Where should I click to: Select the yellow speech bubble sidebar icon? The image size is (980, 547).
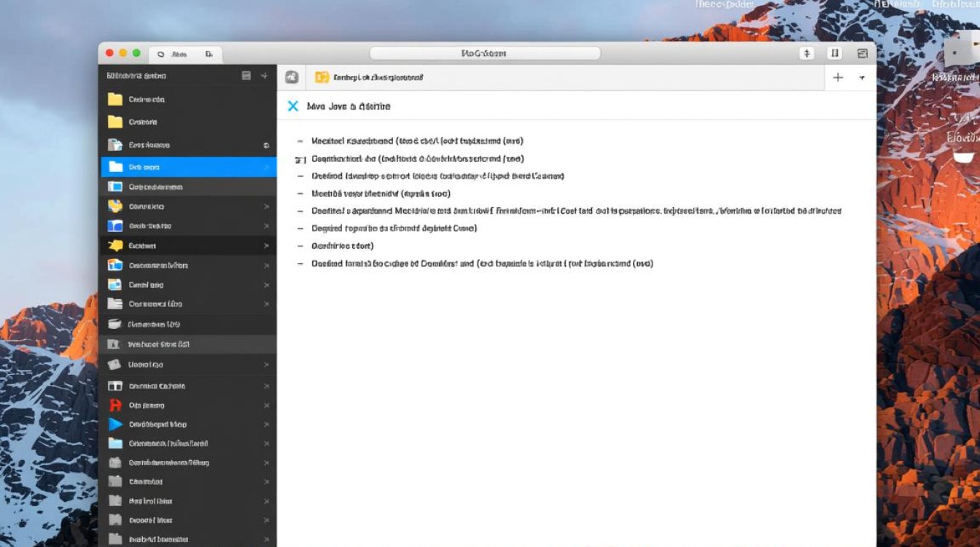click(x=115, y=246)
